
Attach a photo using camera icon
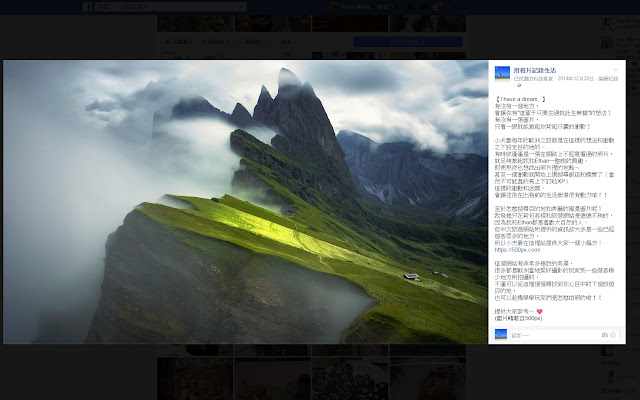[x=604, y=335]
